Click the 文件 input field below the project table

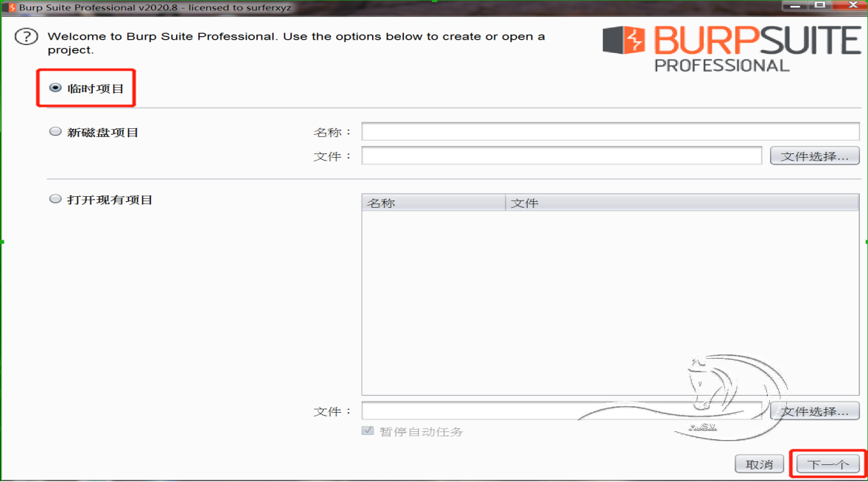[561, 411]
